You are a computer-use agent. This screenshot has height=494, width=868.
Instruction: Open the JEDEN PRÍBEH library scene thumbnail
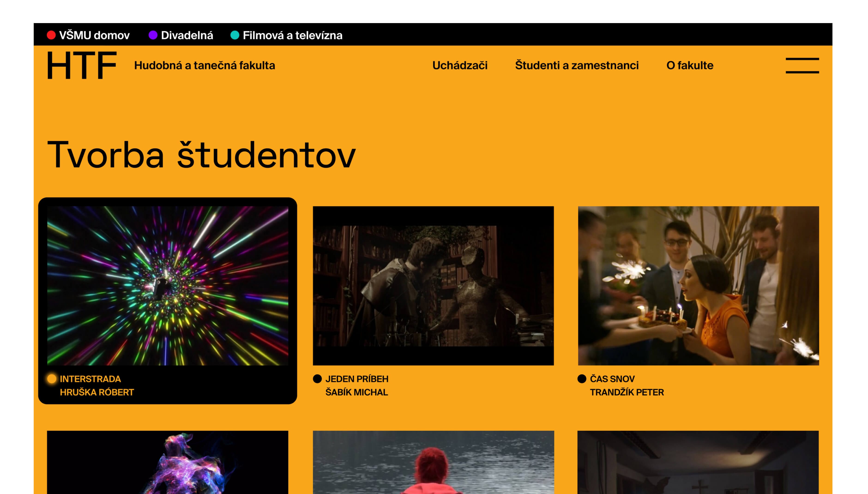[x=433, y=286]
